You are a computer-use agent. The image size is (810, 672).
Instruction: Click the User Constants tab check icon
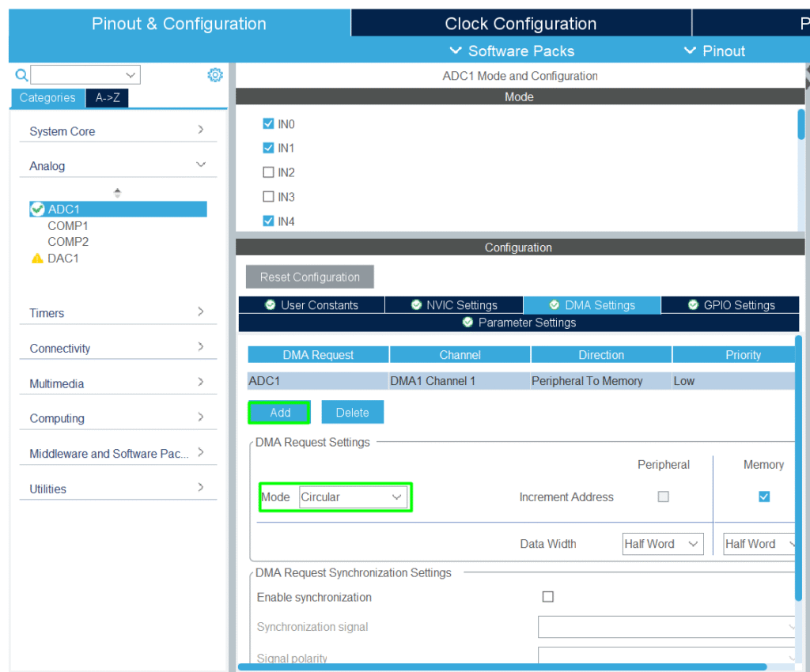[x=271, y=305]
